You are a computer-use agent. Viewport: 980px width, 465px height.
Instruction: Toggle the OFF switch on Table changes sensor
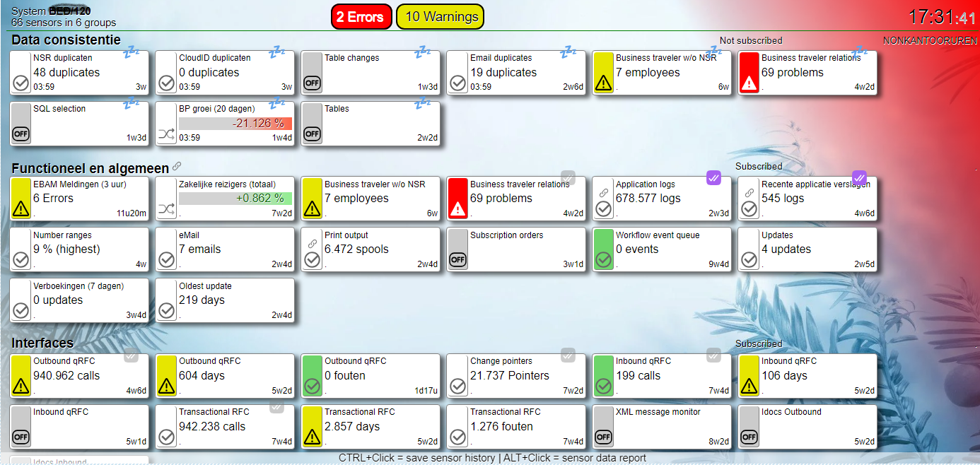(312, 83)
